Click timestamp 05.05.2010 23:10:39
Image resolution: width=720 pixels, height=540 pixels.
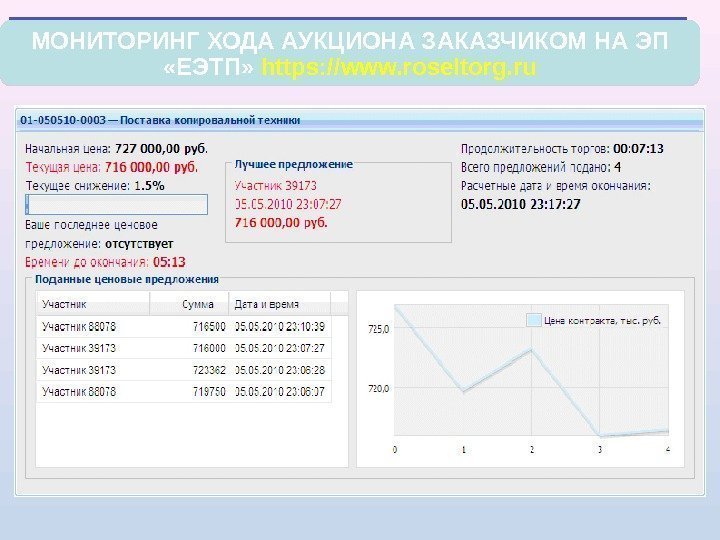(x=280, y=326)
